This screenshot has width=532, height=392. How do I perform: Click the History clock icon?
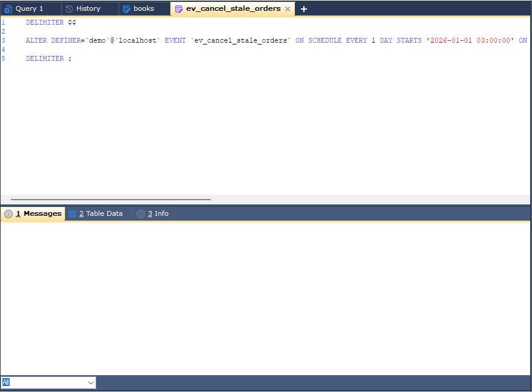[69, 9]
